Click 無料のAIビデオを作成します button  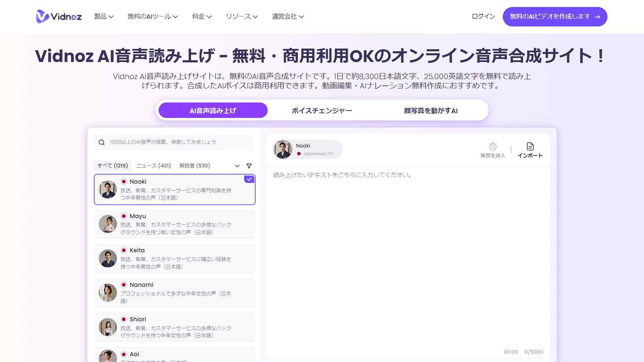point(555,16)
